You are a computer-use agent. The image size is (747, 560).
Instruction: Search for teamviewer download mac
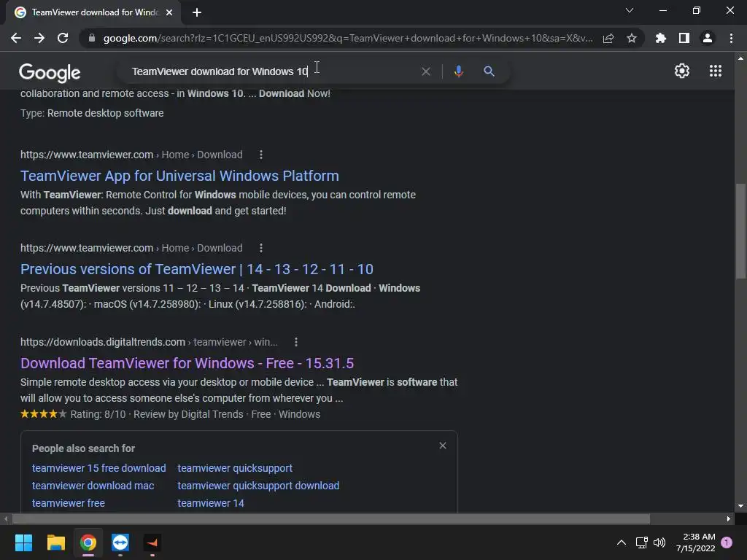point(93,486)
